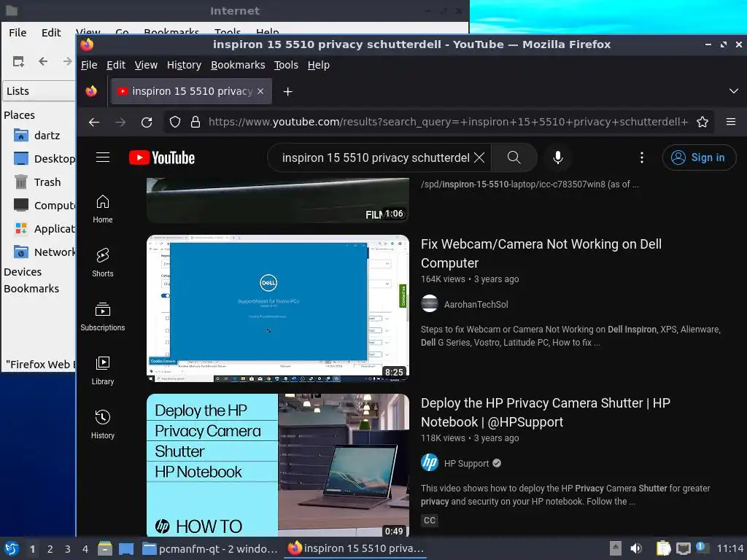747x560 pixels.
Task: Open the YouTube guide hamburger menu
Action: click(103, 157)
